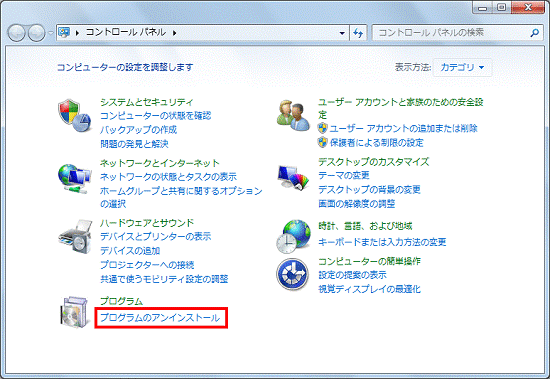Click デバイスとプリンターの表示 link
Viewport: 550px width, 379px height.
(156, 236)
